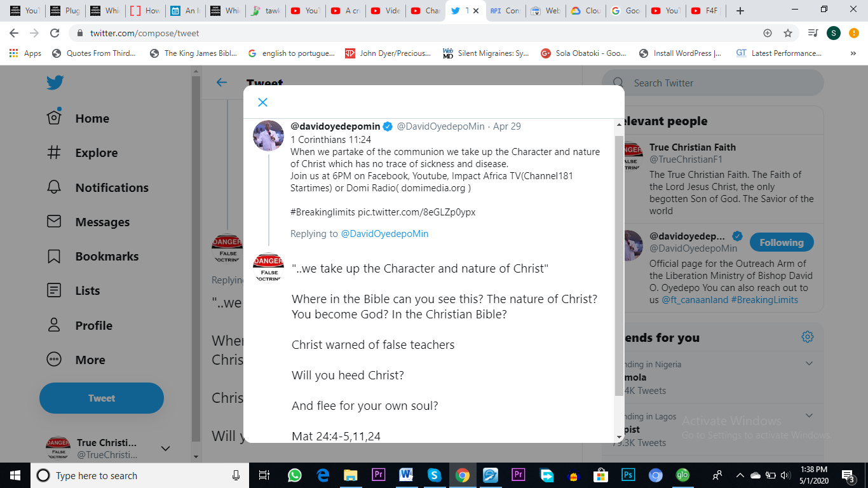
Task: Open the More menu in sidebar
Action: (x=76, y=360)
